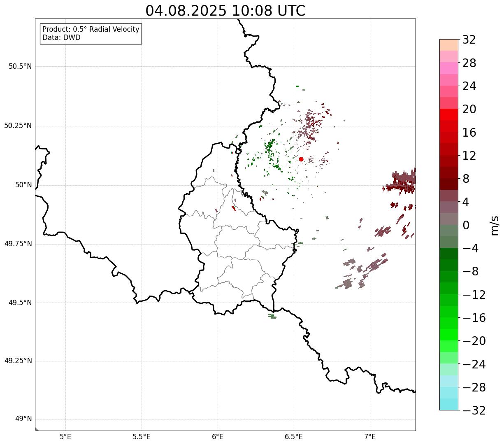Click the colorbar tick label 4
This screenshot has height=445, width=504.
[466, 202]
